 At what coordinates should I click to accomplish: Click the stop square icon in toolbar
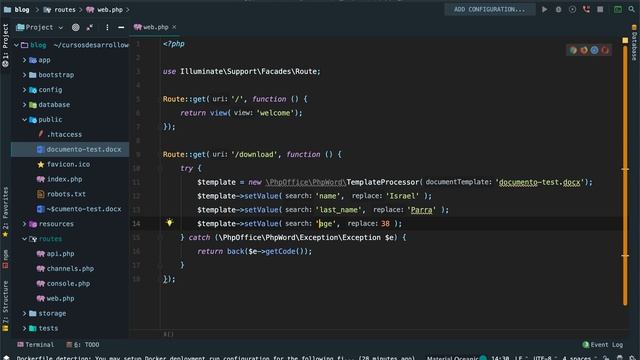600,9
